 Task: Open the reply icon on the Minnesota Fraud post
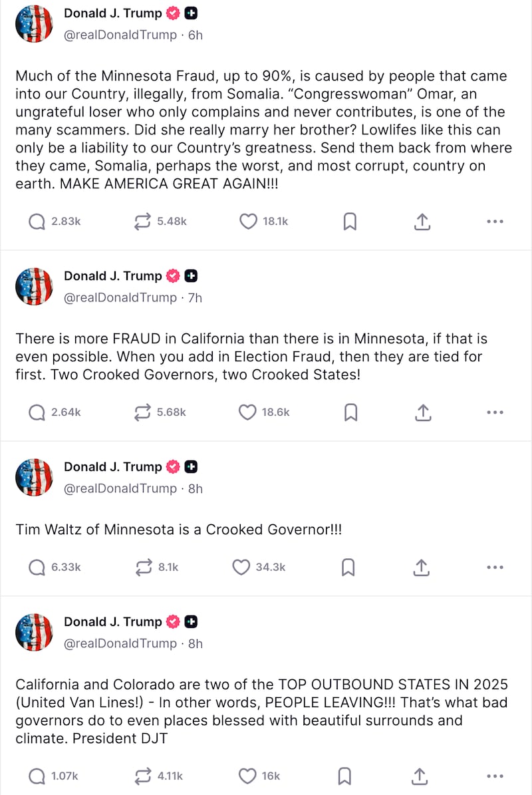[x=37, y=222]
